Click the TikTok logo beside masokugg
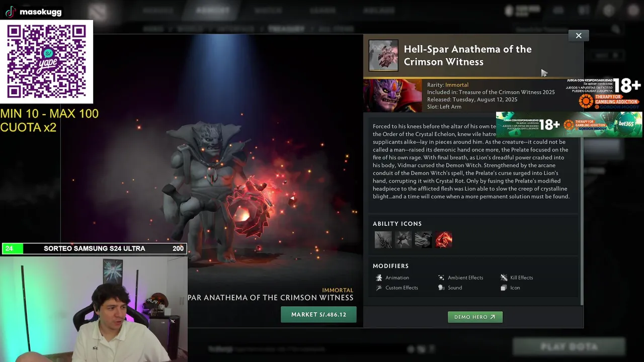Screen dimensions: 644x362 [11, 12]
